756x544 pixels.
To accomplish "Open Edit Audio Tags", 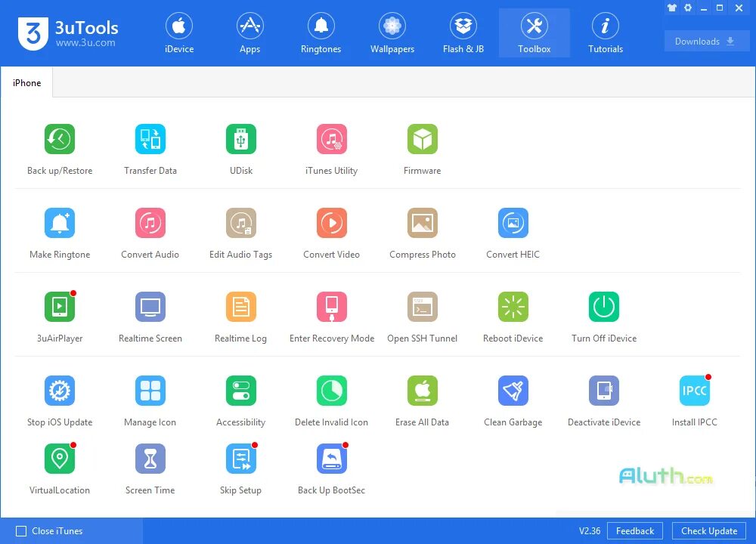I will pyautogui.click(x=241, y=223).
